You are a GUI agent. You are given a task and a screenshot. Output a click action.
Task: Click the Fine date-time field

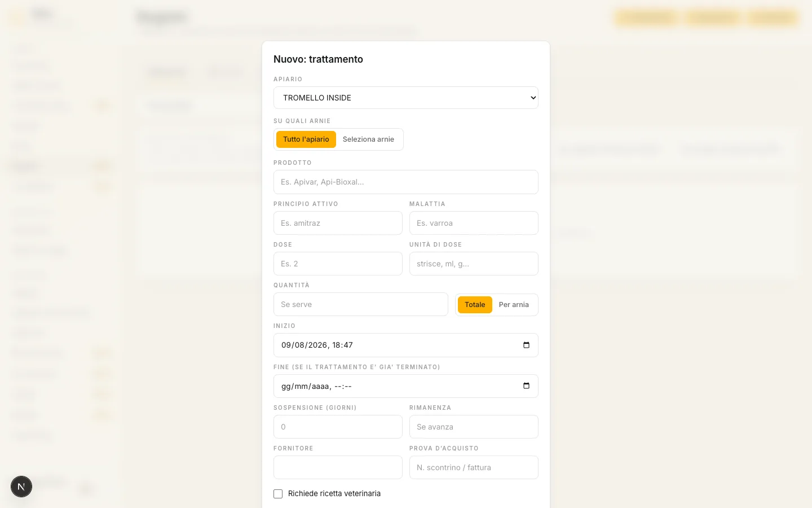click(x=405, y=386)
